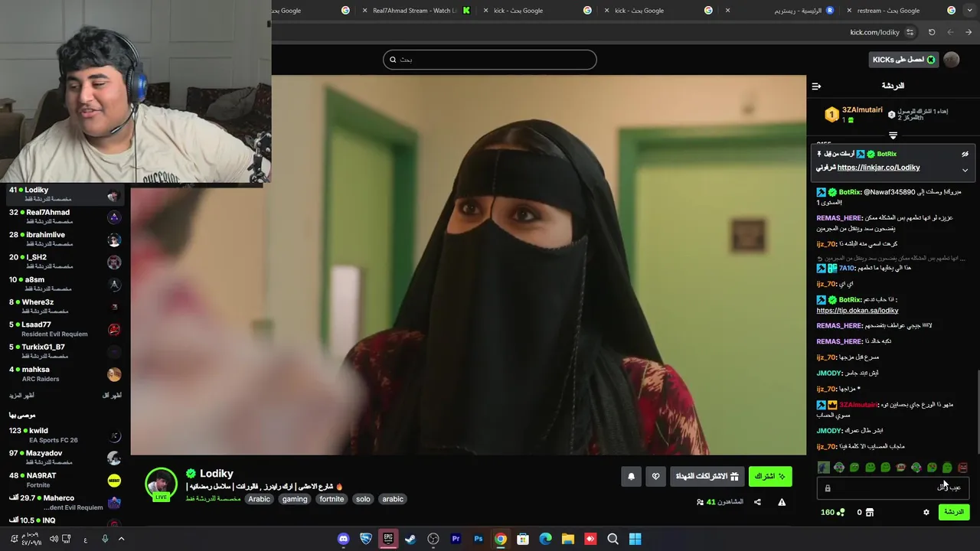
Task: Click the Kick search box
Action: point(489,60)
